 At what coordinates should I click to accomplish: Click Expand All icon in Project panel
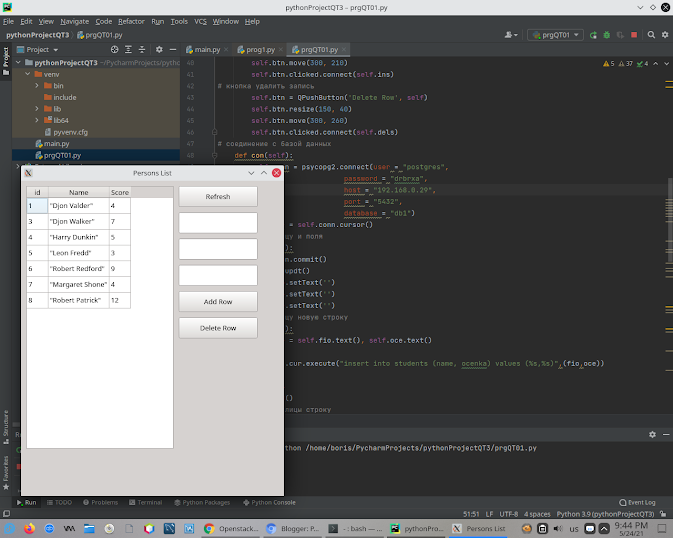coord(128,49)
